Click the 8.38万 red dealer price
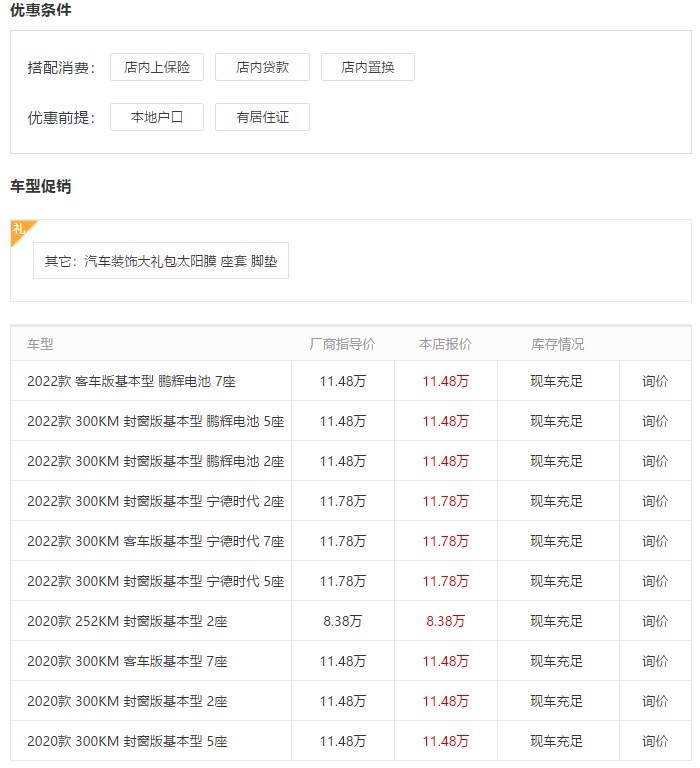This screenshot has width=700, height=768. pos(445,621)
